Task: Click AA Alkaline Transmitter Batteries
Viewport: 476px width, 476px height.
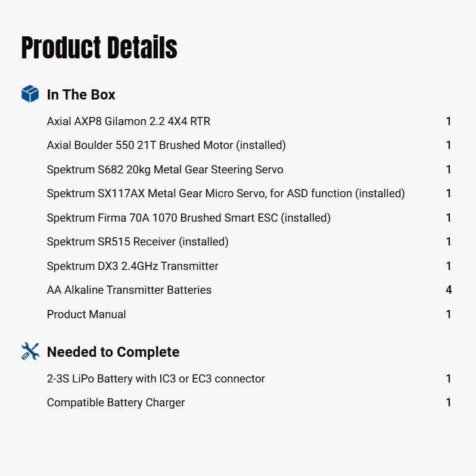Action: click(x=129, y=290)
